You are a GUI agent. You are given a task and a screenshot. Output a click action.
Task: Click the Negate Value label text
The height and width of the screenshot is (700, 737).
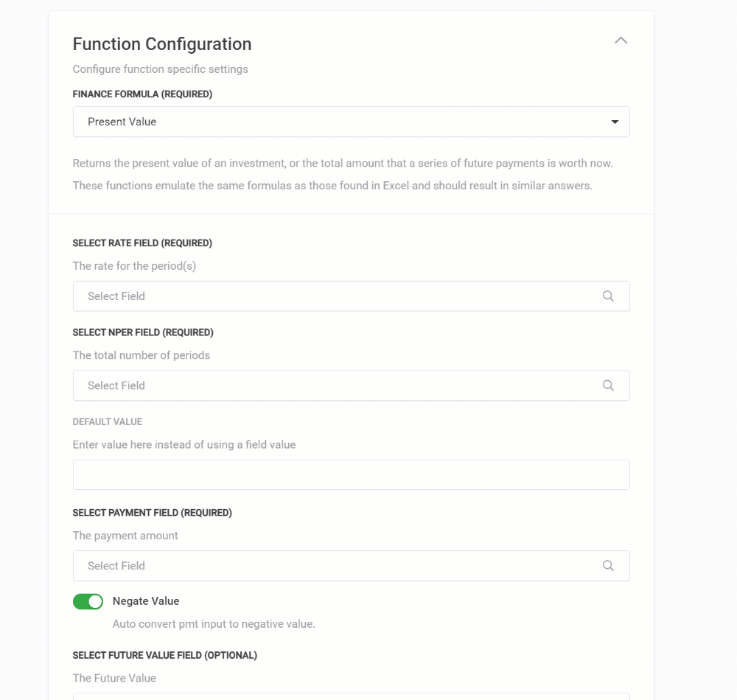(x=146, y=601)
